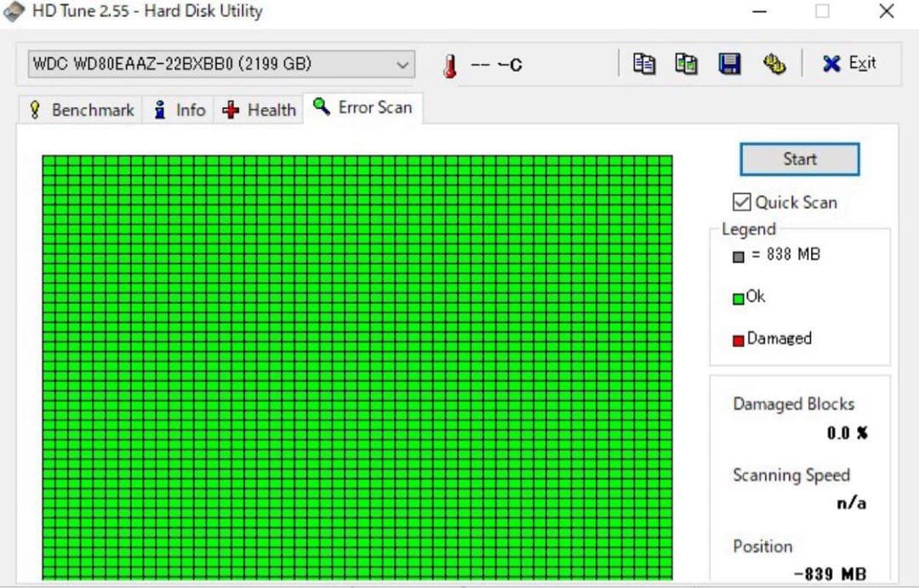Click the HD Tune title bar icon
Viewport: 919px width, 588px height.
tap(14, 12)
